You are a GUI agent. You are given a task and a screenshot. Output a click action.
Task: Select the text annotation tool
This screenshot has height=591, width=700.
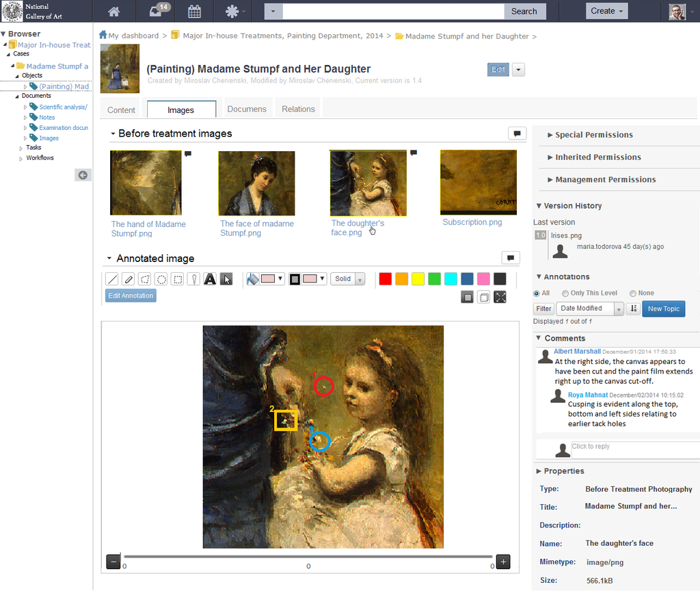(210, 280)
